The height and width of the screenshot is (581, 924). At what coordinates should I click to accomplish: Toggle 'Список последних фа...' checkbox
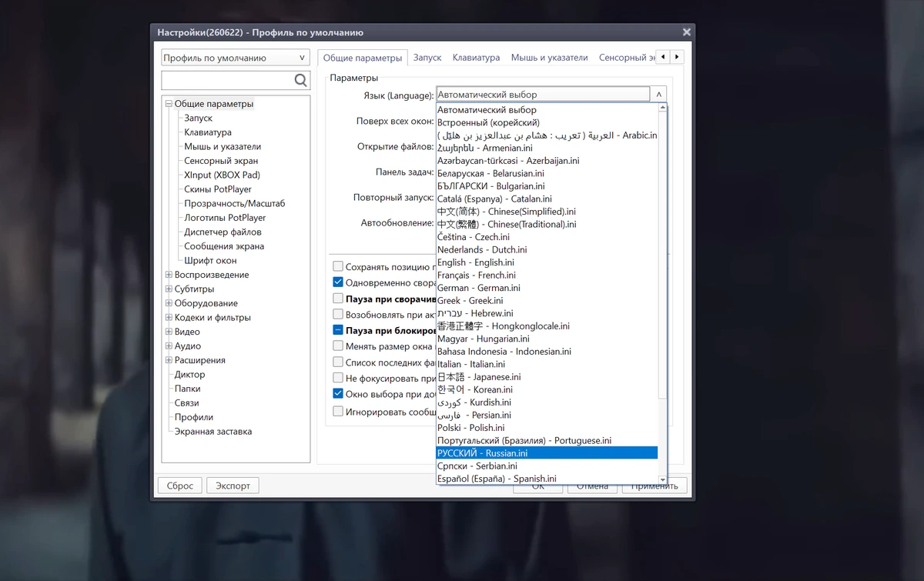(x=338, y=362)
